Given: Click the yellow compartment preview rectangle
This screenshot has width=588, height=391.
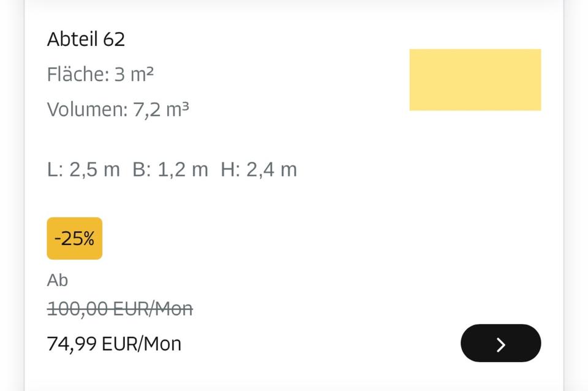Looking at the screenshot, I should click(475, 80).
